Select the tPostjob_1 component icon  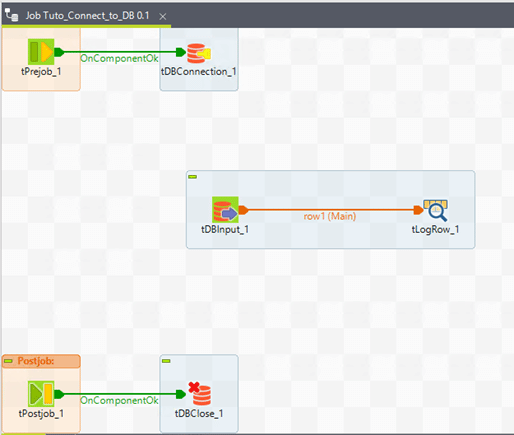pyautogui.click(x=41, y=394)
